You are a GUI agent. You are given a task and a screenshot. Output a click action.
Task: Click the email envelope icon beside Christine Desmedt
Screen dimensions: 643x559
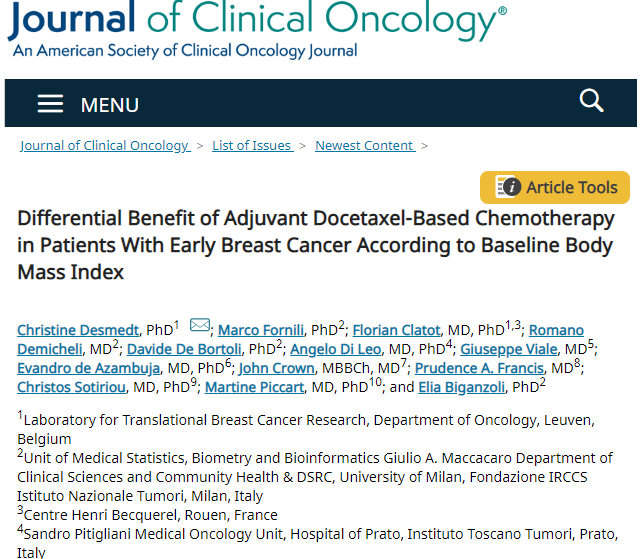tap(200, 325)
